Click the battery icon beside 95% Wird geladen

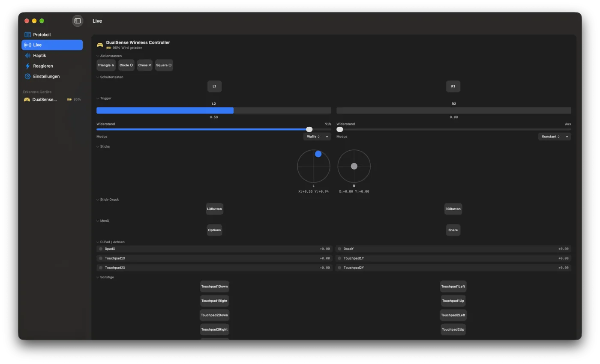point(109,48)
